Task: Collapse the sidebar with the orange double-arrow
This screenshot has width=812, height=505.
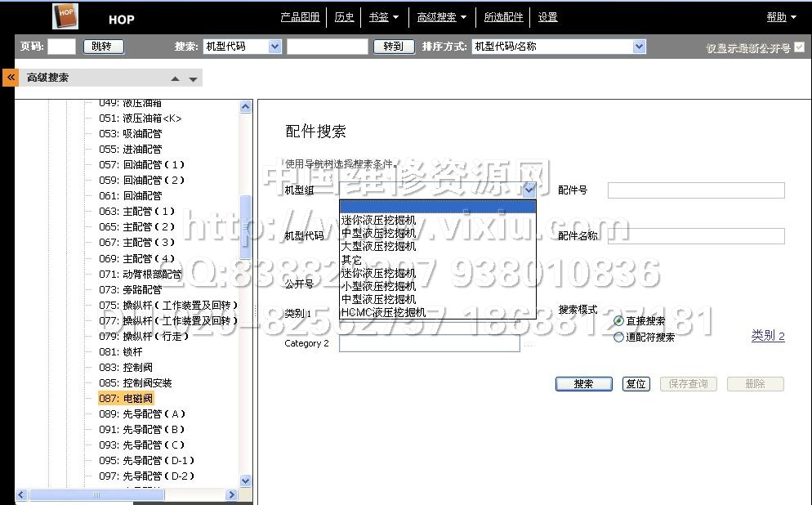Action: click(x=11, y=78)
